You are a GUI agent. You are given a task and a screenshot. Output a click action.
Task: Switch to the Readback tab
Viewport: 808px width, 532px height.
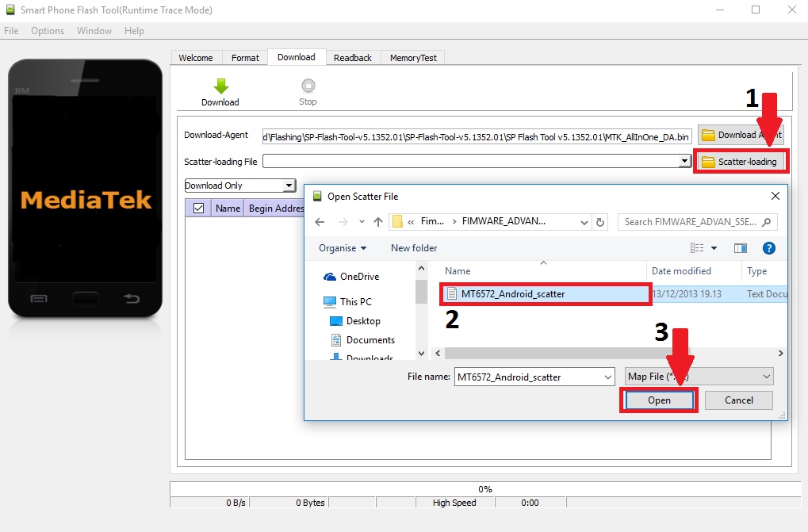click(x=353, y=58)
